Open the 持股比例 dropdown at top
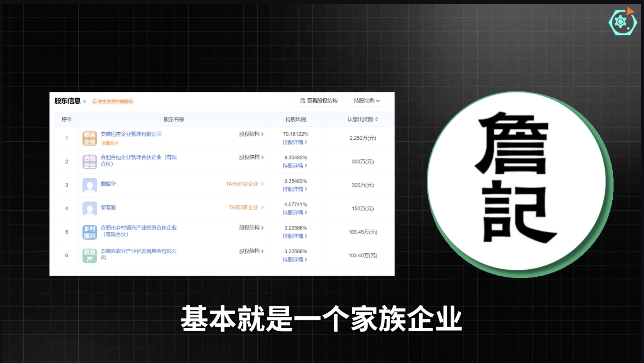The image size is (644, 363). click(367, 101)
